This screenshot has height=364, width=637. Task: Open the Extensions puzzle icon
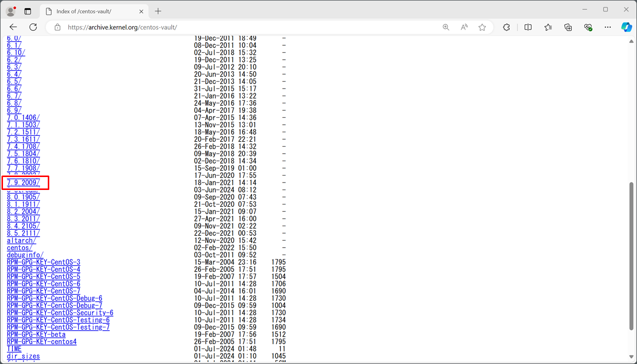pos(506,27)
